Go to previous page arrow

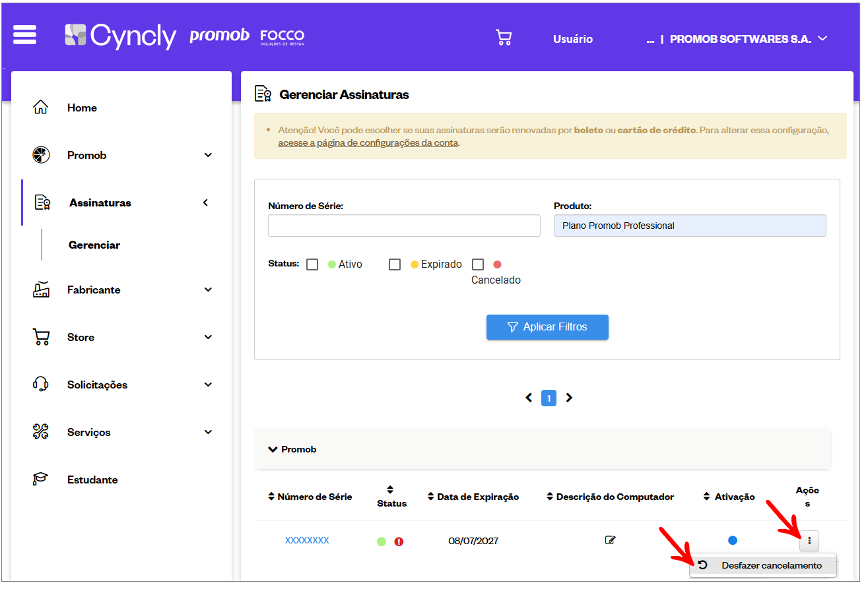[529, 398]
